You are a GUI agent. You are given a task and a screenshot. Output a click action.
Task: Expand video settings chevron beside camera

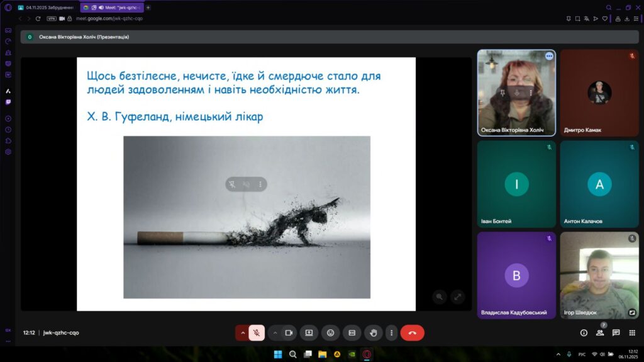(275, 332)
